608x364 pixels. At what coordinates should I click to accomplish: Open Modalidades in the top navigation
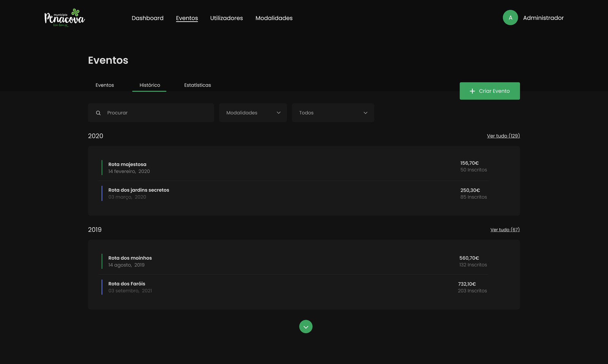pos(274,18)
